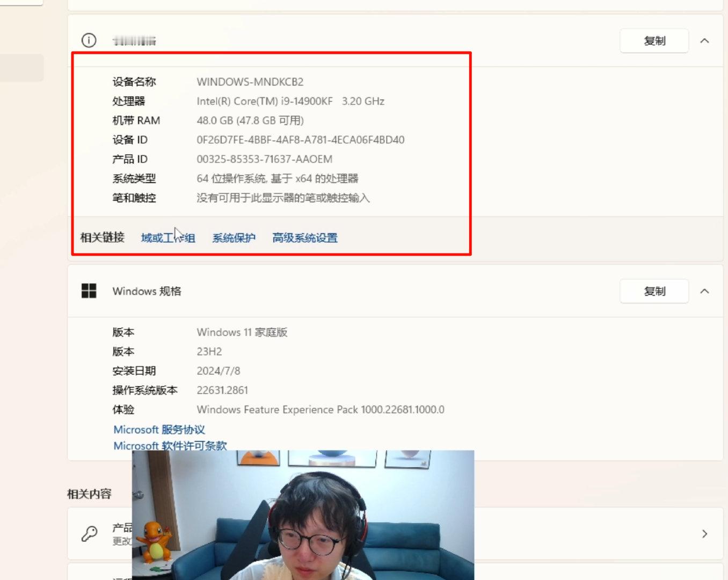
Task: Copy Windows specifications with 复制 button
Action: tap(654, 291)
